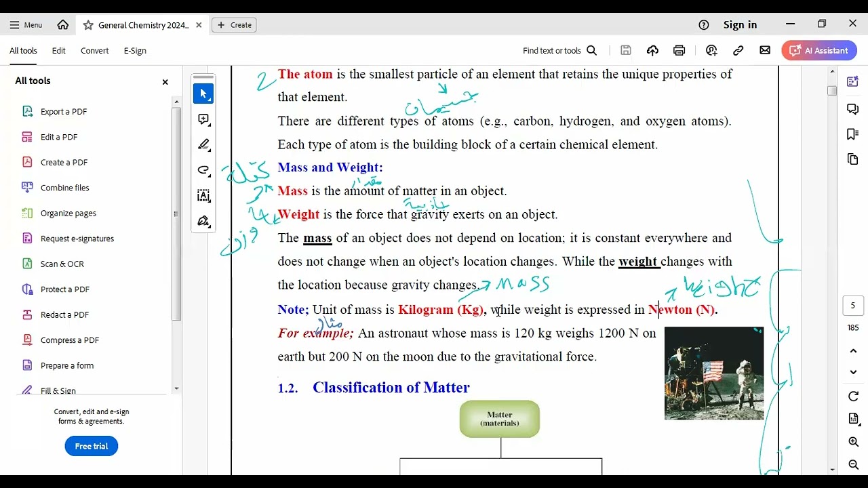Choose the Fill & Sign pen tool

pos(203,221)
